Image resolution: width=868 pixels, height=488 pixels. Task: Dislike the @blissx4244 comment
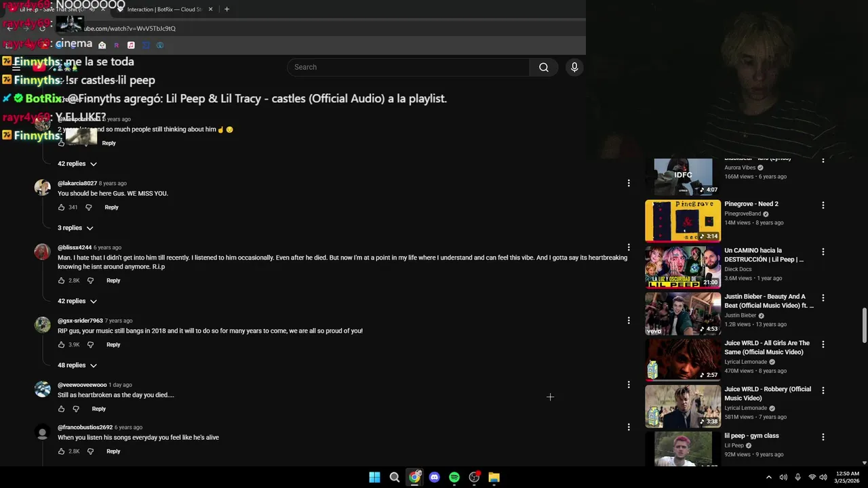tap(90, 281)
